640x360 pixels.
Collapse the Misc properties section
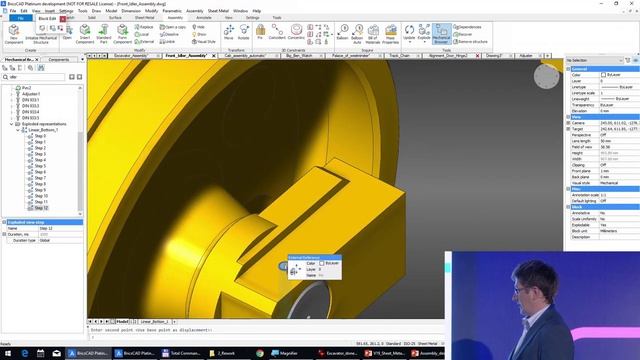[568, 189]
